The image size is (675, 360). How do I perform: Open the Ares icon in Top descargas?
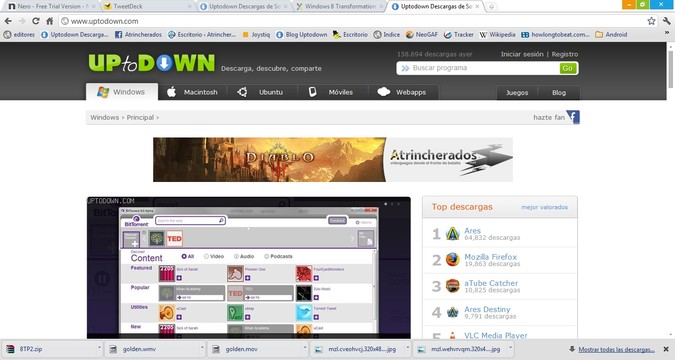pos(452,234)
